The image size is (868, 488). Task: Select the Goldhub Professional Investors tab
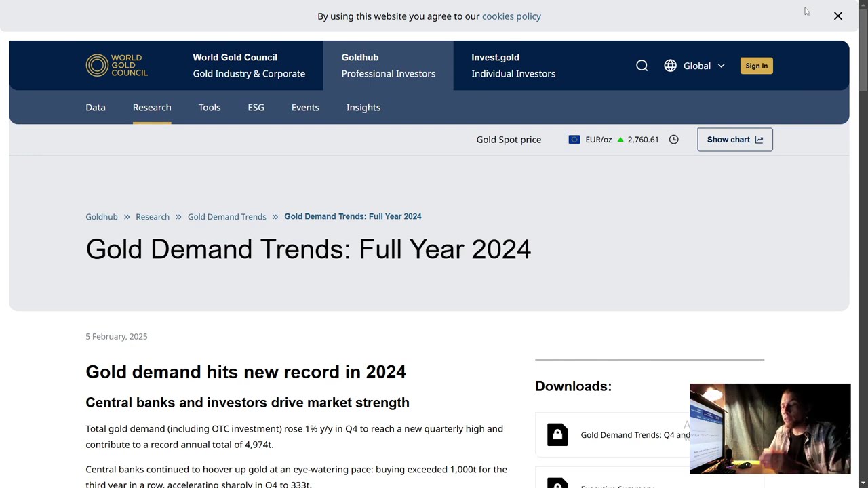[388, 65]
